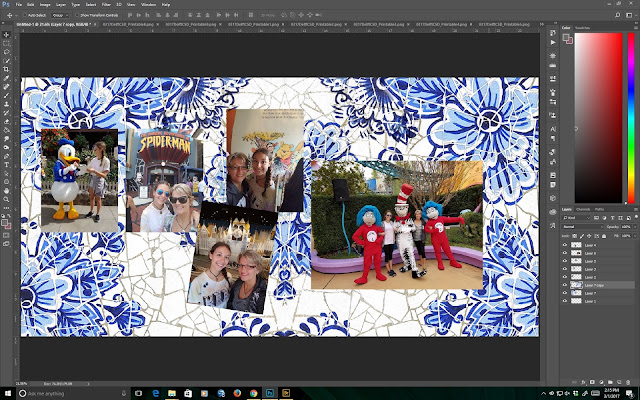This screenshot has width=640, height=400.
Task: Open the Auto-Select Group dropdown
Action: pos(61,15)
